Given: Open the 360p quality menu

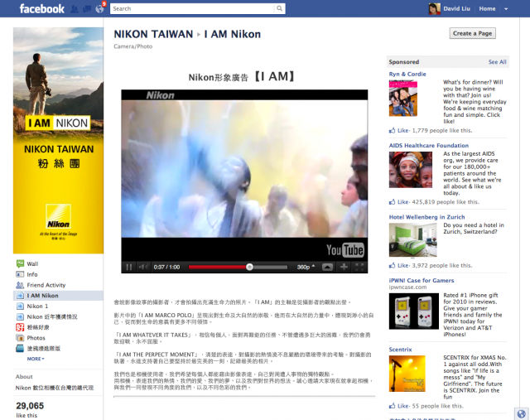Looking at the screenshot, I should [306, 267].
